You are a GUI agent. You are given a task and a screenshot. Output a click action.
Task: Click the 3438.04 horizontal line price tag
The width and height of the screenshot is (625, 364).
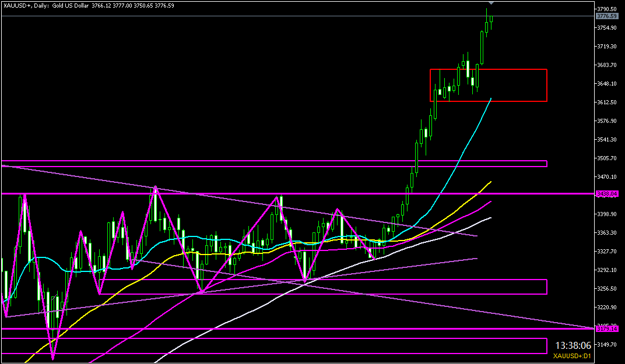[x=607, y=193]
